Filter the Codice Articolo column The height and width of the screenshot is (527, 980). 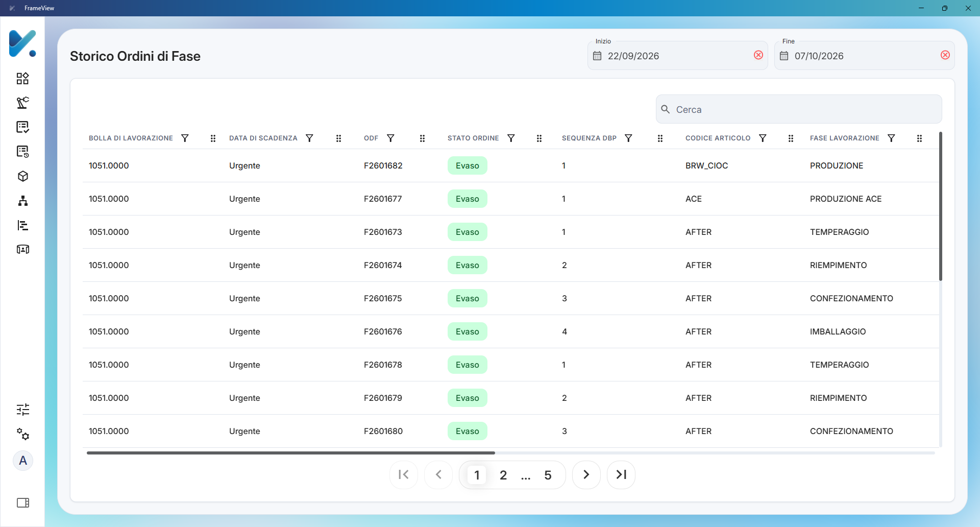763,138
